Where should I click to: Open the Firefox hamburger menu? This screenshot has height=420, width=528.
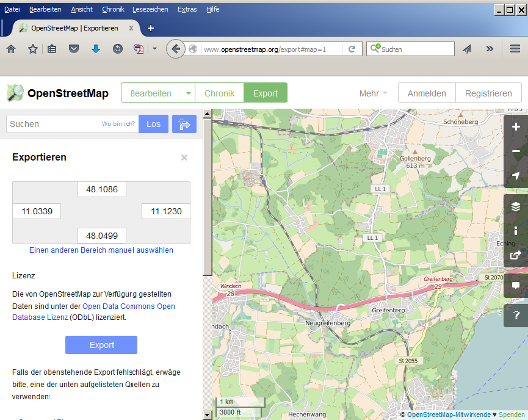pyautogui.click(x=515, y=49)
